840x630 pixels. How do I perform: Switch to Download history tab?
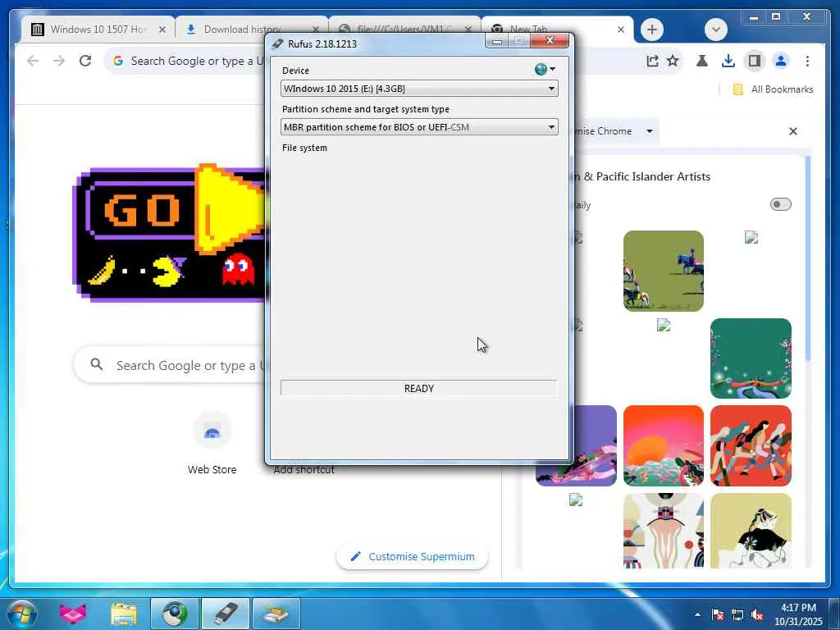pos(242,30)
